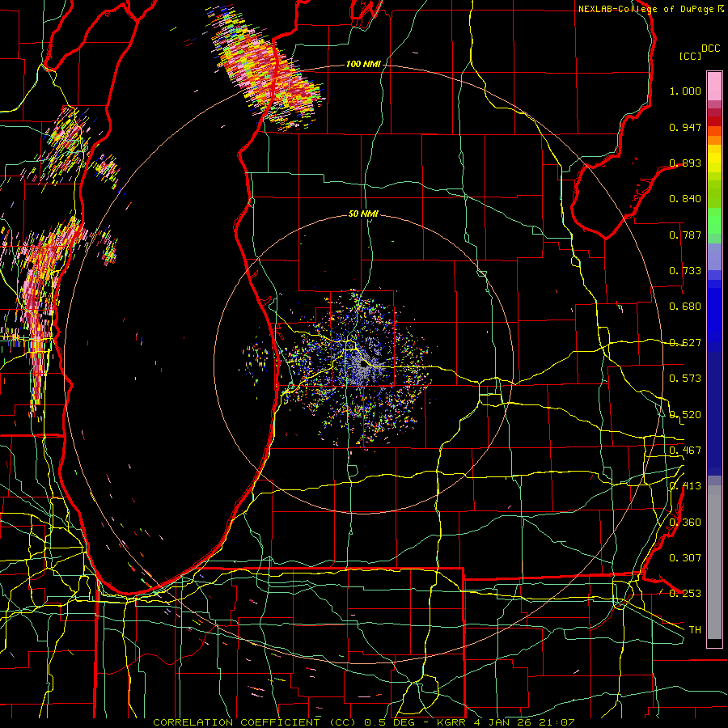Click the TH threshold label
This screenshot has width=728, height=728.
[x=695, y=630]
